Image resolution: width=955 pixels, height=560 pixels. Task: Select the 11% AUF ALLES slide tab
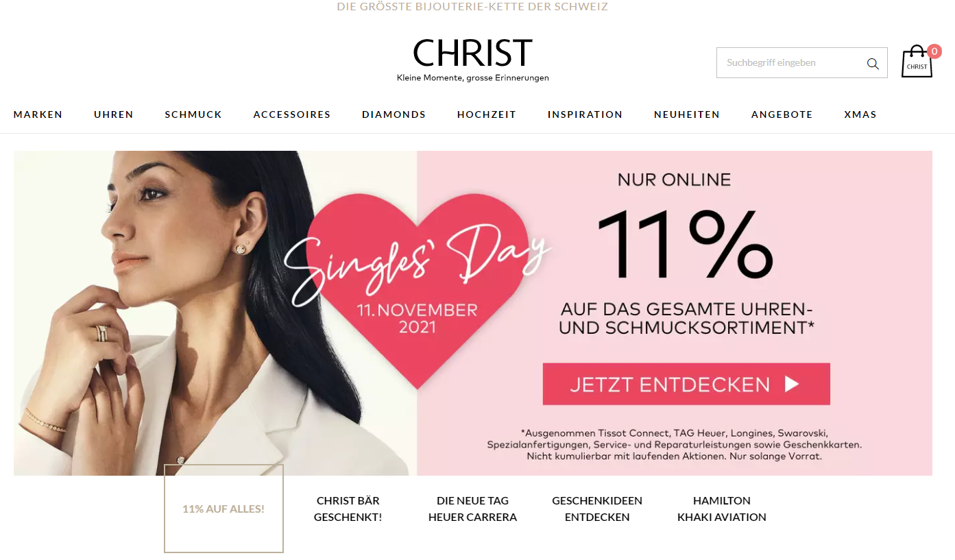point(223,509)
